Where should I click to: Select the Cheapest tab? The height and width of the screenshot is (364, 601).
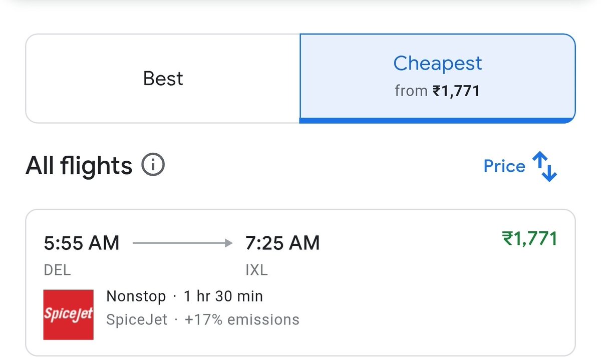[x=437, y=64]
